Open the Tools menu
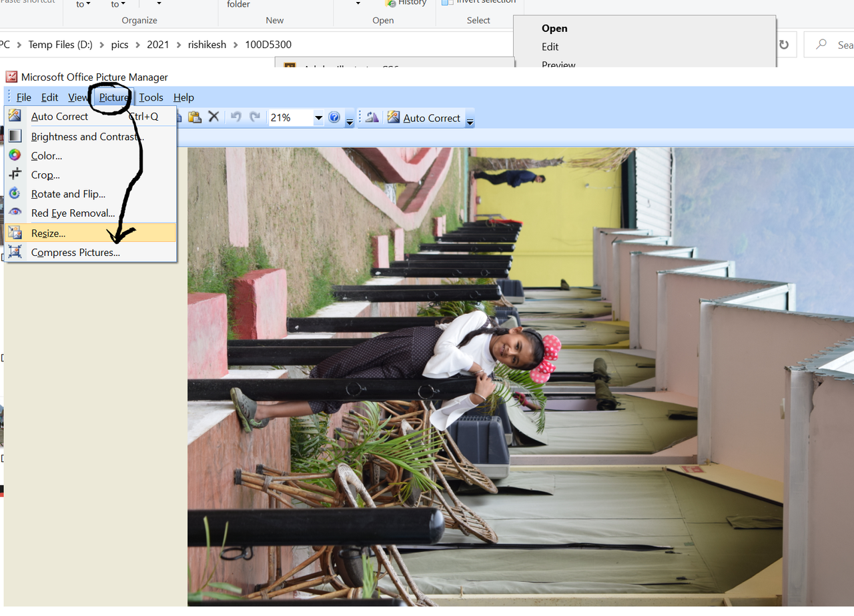The height and width of the screenshot is (616, 854). click(151, 97)
